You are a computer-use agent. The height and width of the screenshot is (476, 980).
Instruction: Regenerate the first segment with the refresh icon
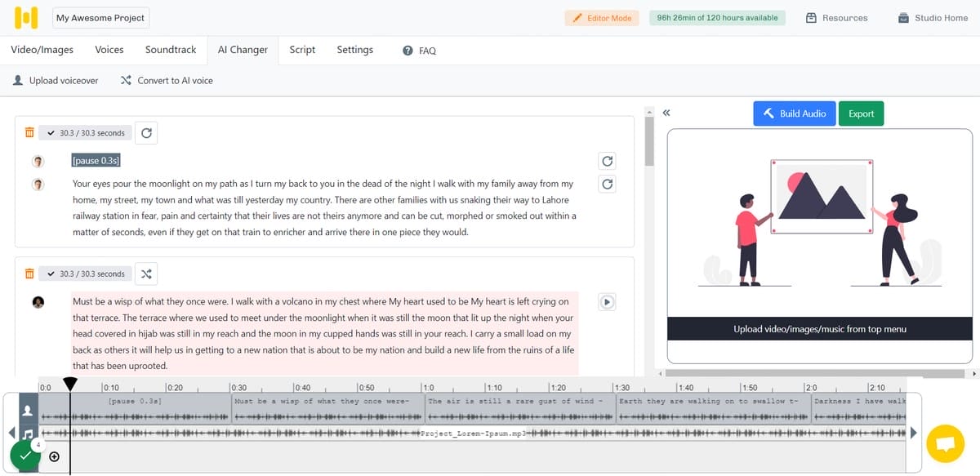coord(145,132)
